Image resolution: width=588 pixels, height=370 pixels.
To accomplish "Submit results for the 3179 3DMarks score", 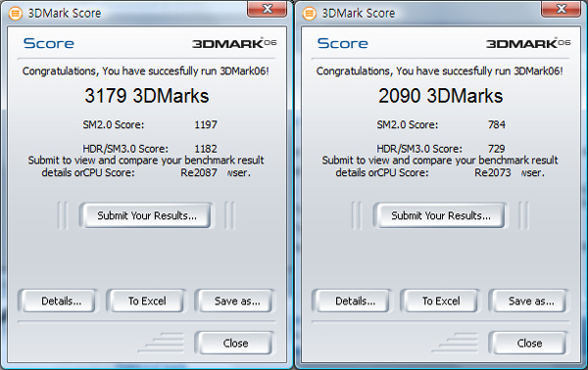I will click(147, 215).
